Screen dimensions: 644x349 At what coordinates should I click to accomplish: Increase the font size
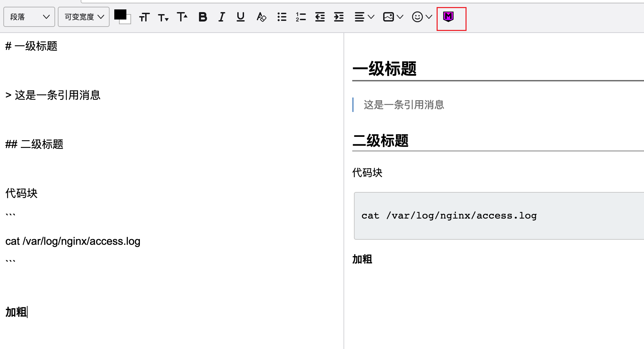[144, 17]
